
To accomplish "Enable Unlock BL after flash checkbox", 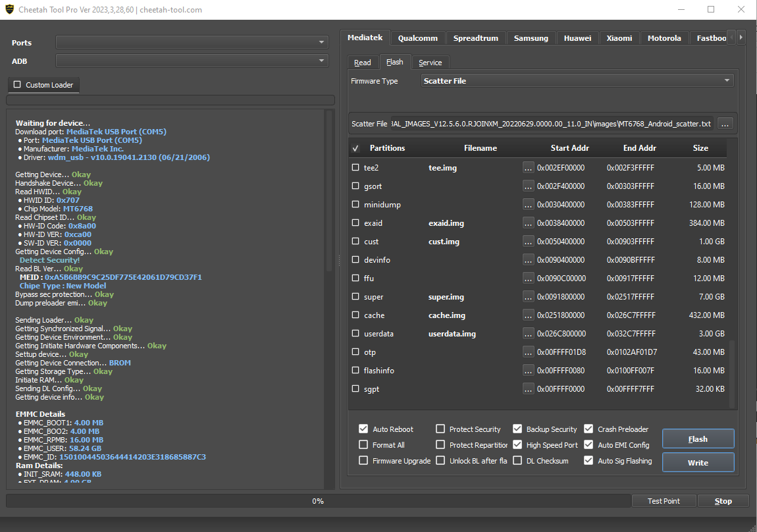I will [x=440, y=460].
